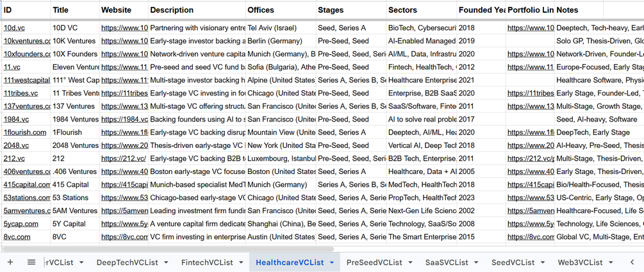644x272 pixels.
Task: Open Web3VCList tab dropdown arrow
Action: (611, 262)
